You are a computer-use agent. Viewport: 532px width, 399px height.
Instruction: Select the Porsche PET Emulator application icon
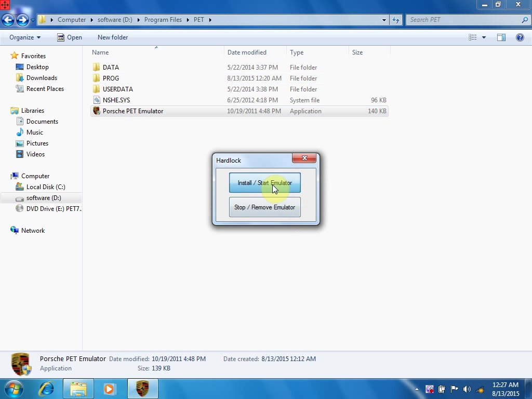pyautogui.click(x=97, y=111)
